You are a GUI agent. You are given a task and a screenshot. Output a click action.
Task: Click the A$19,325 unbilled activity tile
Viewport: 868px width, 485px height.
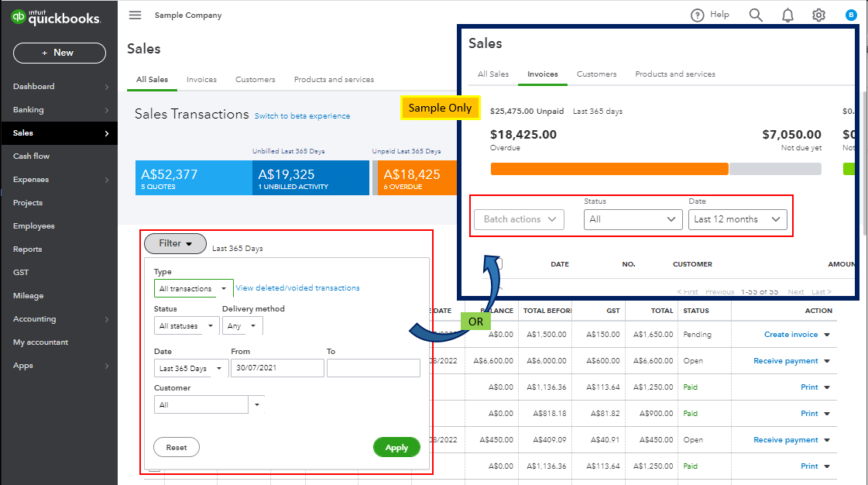310,177
